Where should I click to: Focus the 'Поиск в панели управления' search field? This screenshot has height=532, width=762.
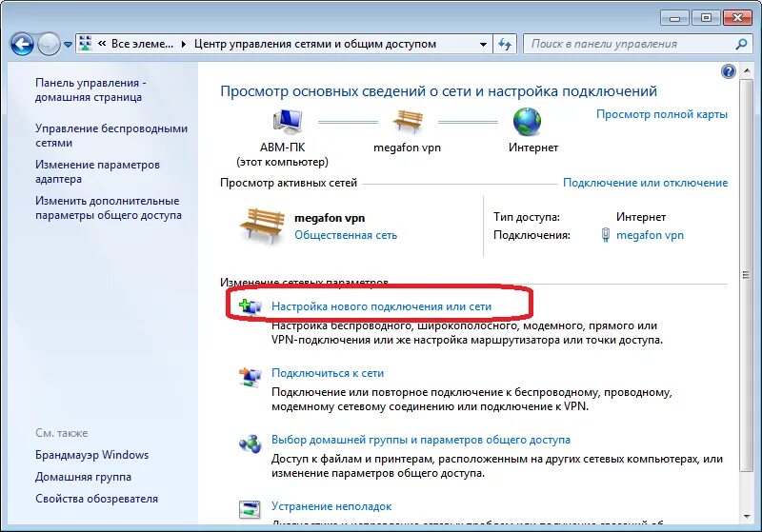(x=630, y=44)
